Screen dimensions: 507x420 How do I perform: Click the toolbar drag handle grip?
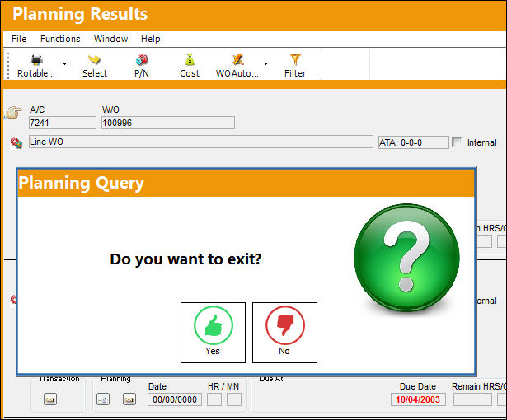[x=8, y=64]
